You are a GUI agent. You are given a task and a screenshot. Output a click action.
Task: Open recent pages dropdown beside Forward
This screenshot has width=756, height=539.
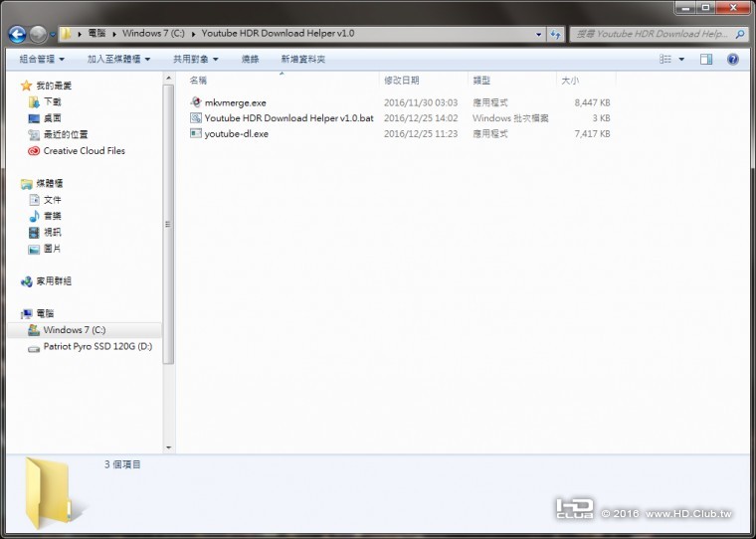[x=53, y=35]
